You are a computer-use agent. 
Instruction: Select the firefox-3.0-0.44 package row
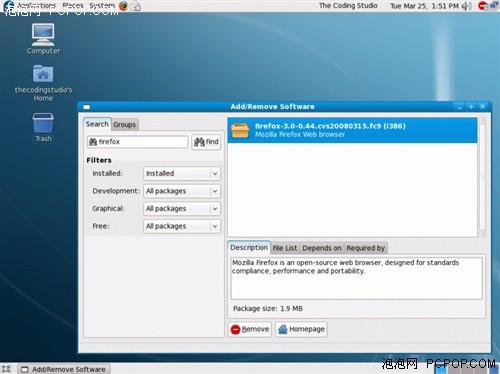click(x=352, y=130)
